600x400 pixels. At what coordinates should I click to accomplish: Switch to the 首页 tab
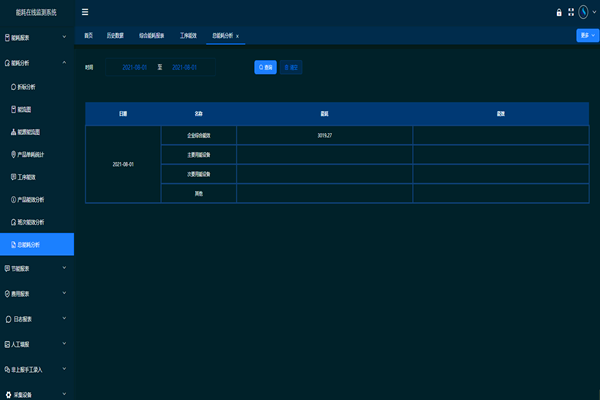[x=89, y=35]
